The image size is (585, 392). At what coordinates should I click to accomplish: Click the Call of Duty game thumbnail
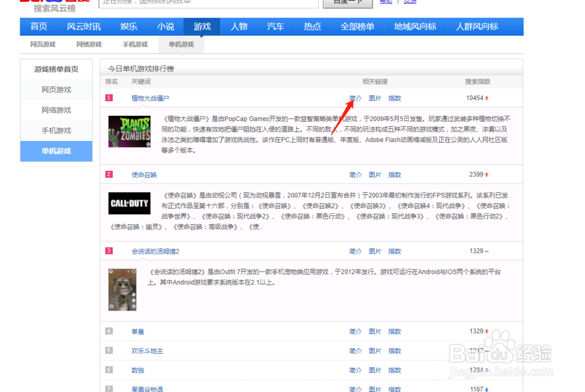[x=129, y=204]
